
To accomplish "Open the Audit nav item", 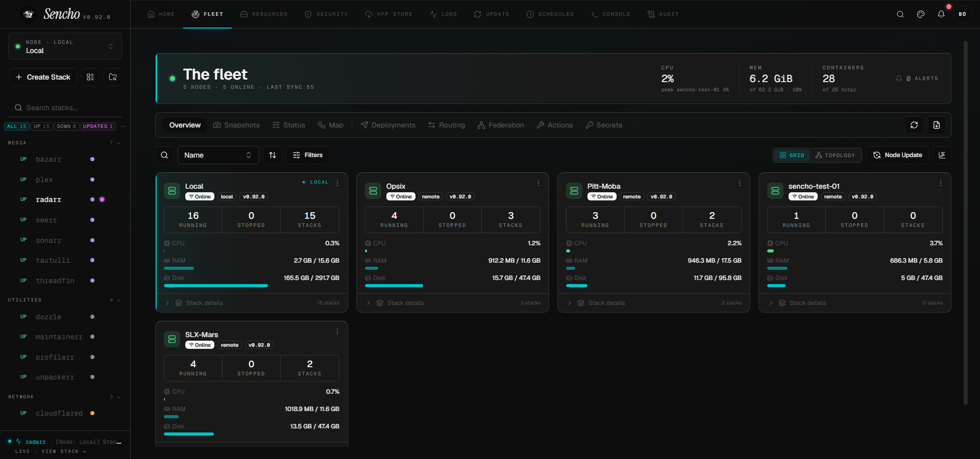I will [x=663, y=14].
